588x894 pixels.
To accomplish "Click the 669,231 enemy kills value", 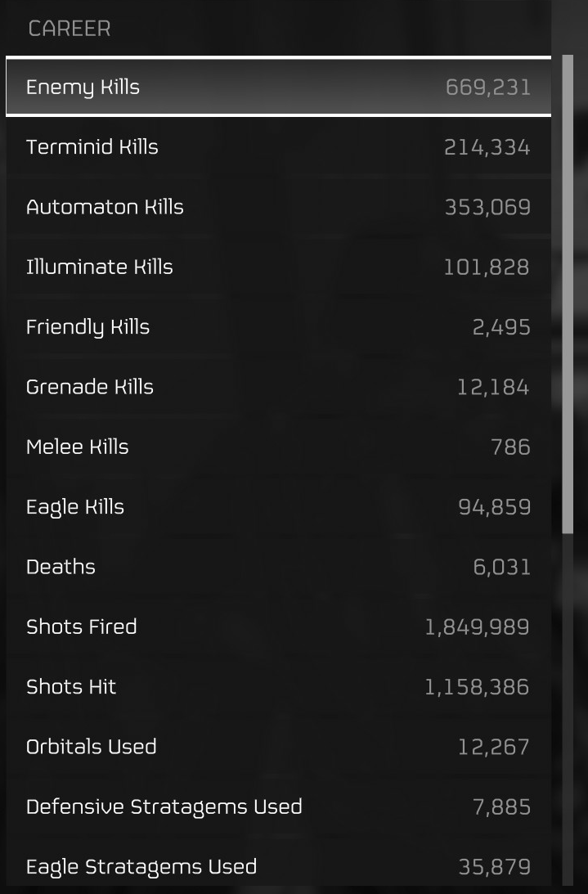I will pos(488,88).
